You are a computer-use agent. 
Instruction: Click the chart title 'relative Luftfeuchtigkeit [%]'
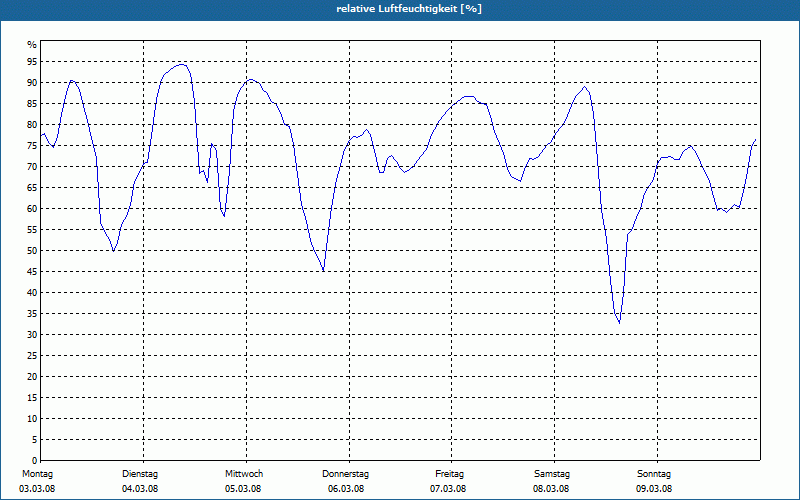[409, 9]
